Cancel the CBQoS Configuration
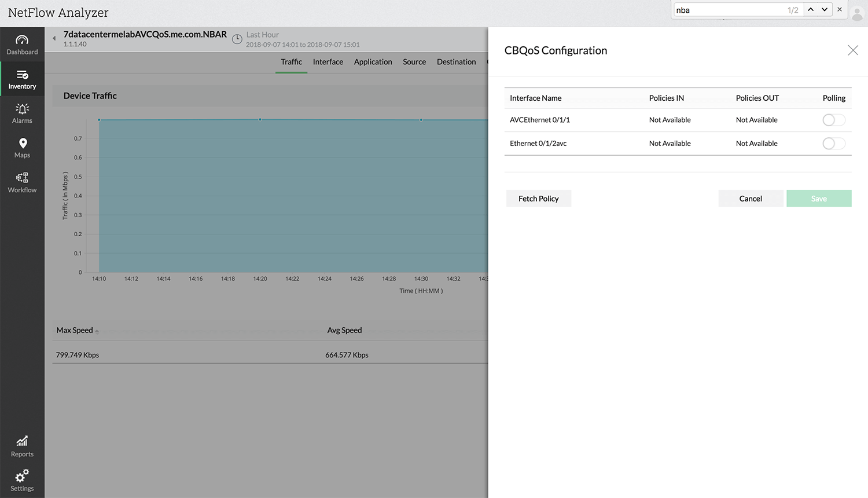 751,198
